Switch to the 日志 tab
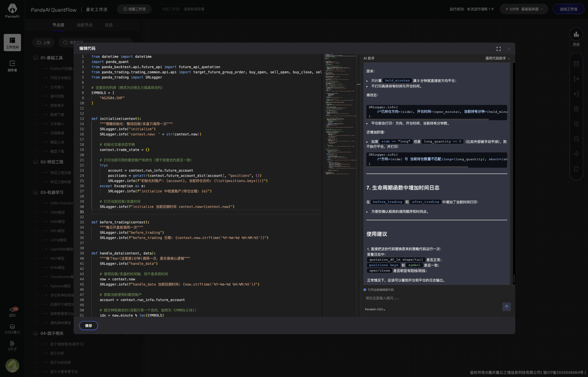588x377 pixels. pos(109,25)
